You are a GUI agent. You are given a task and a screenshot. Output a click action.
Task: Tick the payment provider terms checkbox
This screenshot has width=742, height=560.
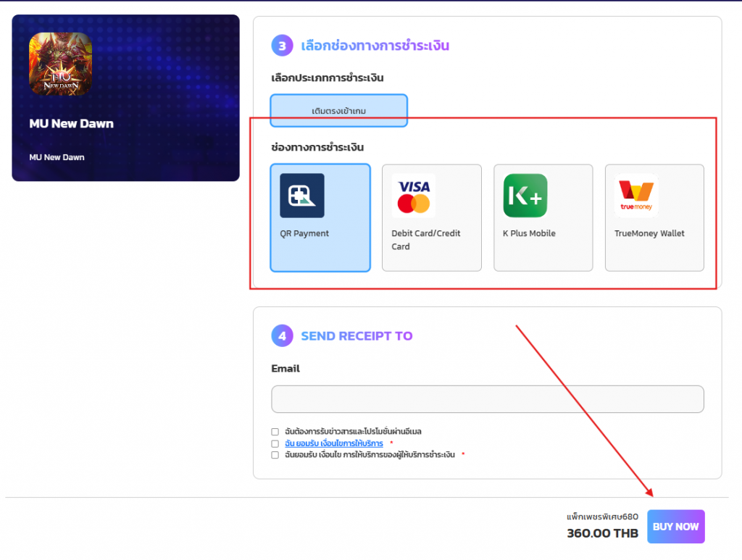[x=275, y=454]
